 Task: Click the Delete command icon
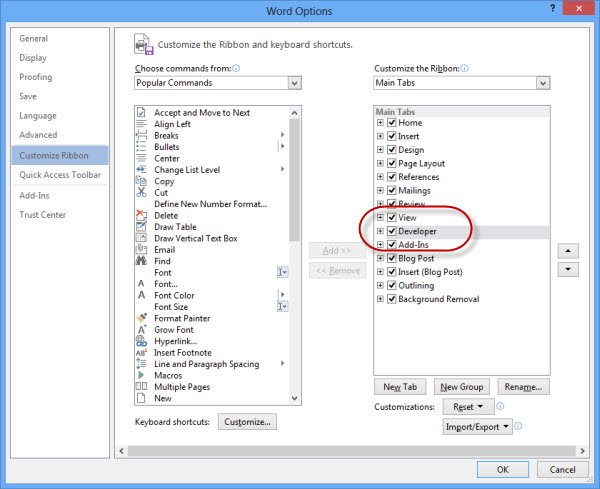pos(141,215)
